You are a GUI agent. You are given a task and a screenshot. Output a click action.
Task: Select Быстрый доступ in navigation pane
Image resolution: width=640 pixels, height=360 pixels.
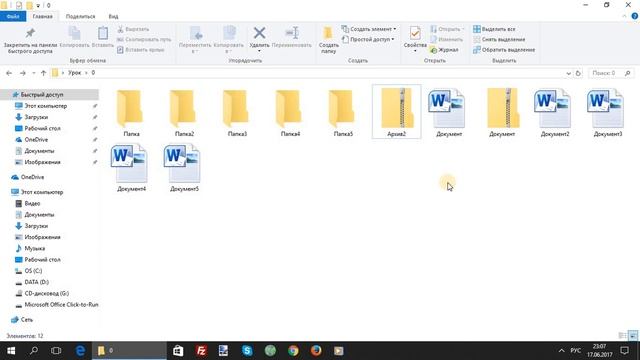pos(49,94)
